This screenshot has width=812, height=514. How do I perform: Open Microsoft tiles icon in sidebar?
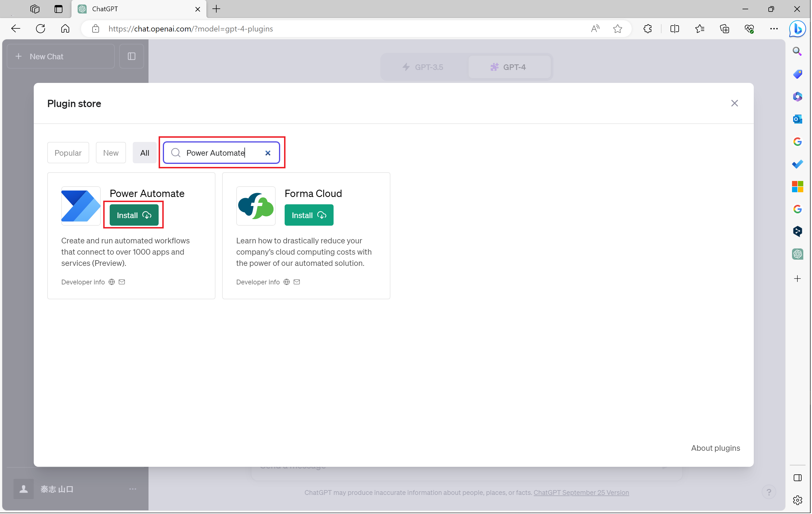797,186
